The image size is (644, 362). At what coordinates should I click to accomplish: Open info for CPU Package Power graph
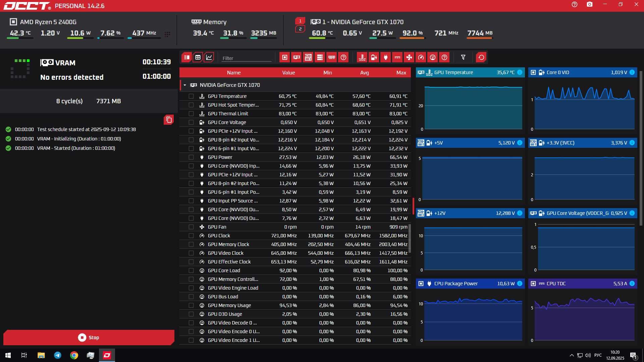point(520,284)
